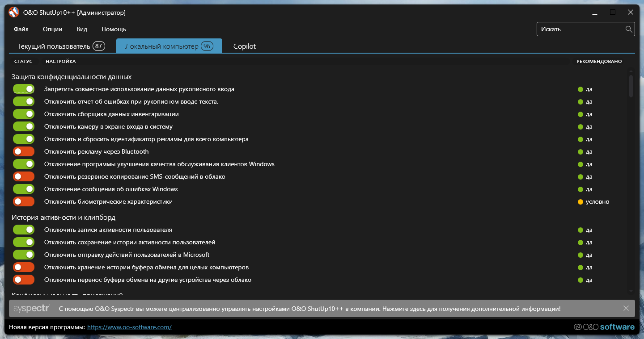Dismiss the Syspectr banner with its X
Image resolution: width=644 pixels, height=339 pixels.
point(626,308)
